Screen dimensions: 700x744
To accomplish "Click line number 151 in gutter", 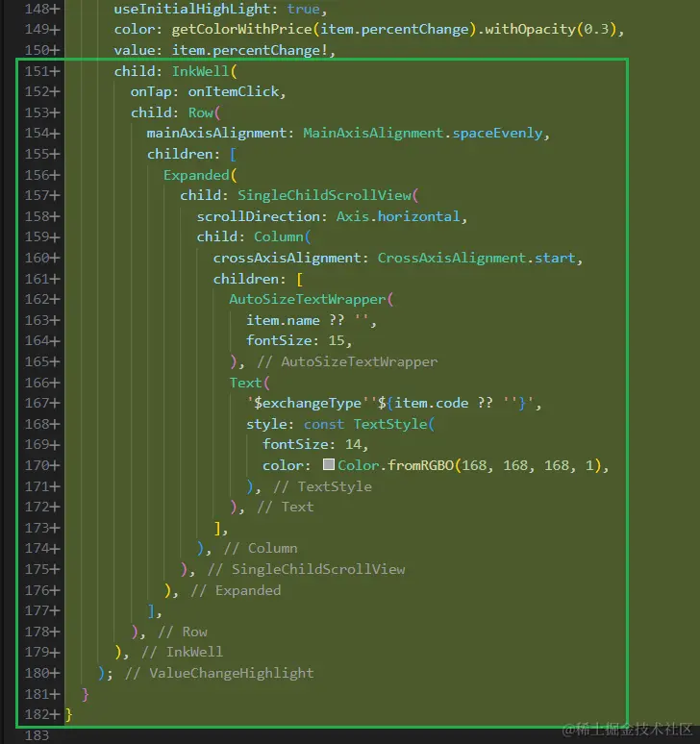I will [x=37, y=71].
